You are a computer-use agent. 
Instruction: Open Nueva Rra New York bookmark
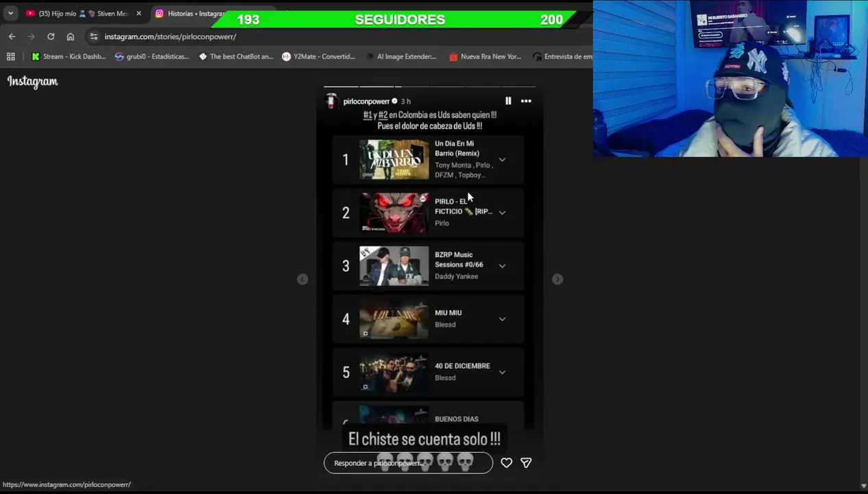coord(485,56)
